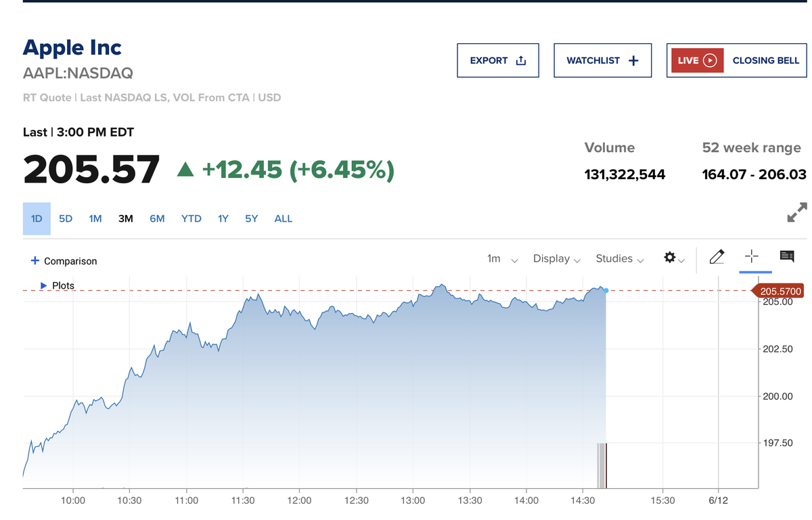Open the Studies dropdown

620,259
